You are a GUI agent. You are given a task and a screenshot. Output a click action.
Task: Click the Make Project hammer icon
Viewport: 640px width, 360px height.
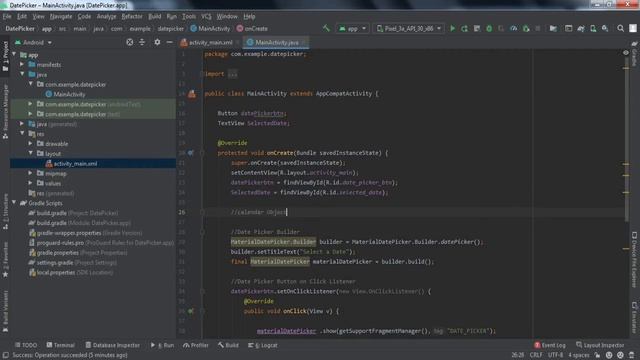coord(326,28)
